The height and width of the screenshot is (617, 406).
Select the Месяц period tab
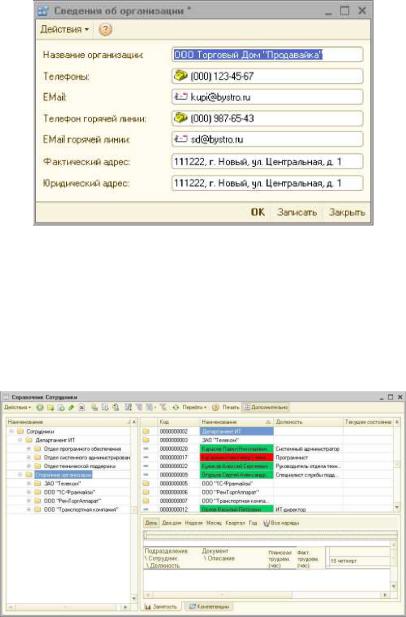pyautogui.click(x=214, y=523)
